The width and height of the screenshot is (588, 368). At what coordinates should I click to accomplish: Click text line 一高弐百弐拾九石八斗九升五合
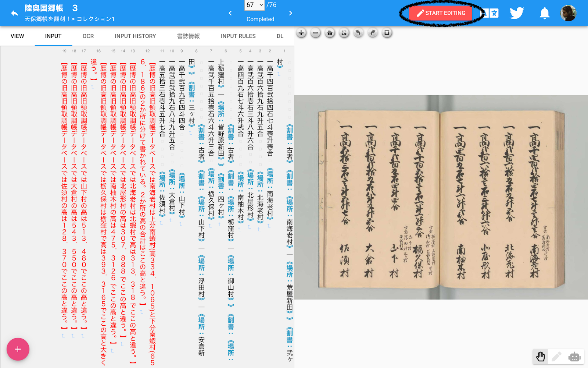172,105
